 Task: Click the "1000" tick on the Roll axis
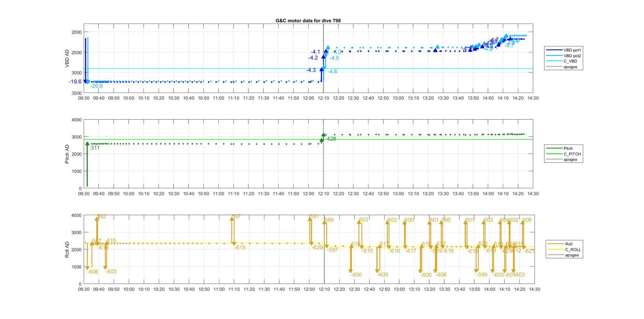[x=76, y=267]
